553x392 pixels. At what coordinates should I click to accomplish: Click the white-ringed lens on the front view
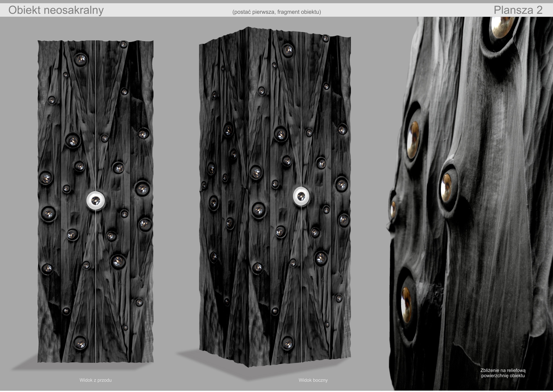click(96, 201)
